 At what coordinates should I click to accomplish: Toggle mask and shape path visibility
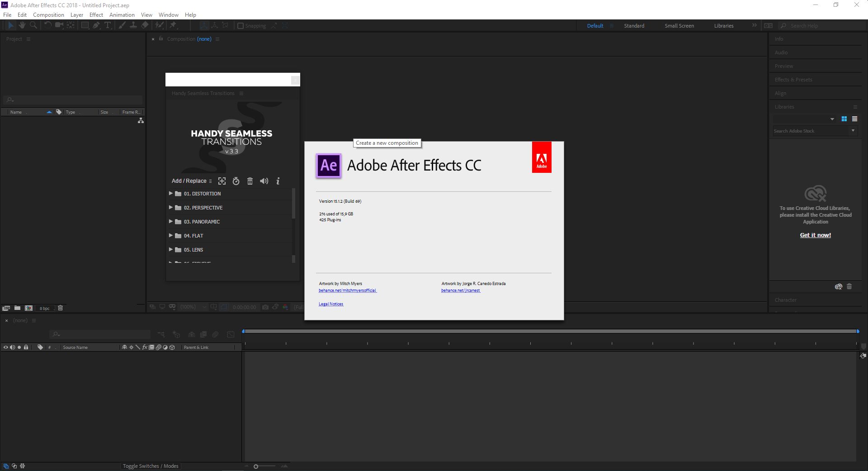[224, 307]
